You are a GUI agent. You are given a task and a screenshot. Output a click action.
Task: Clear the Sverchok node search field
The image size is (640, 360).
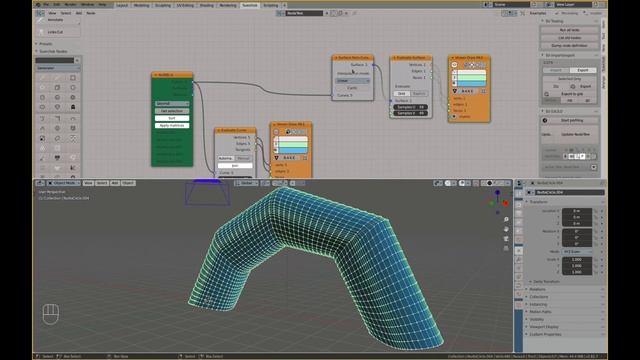(77, 60)
